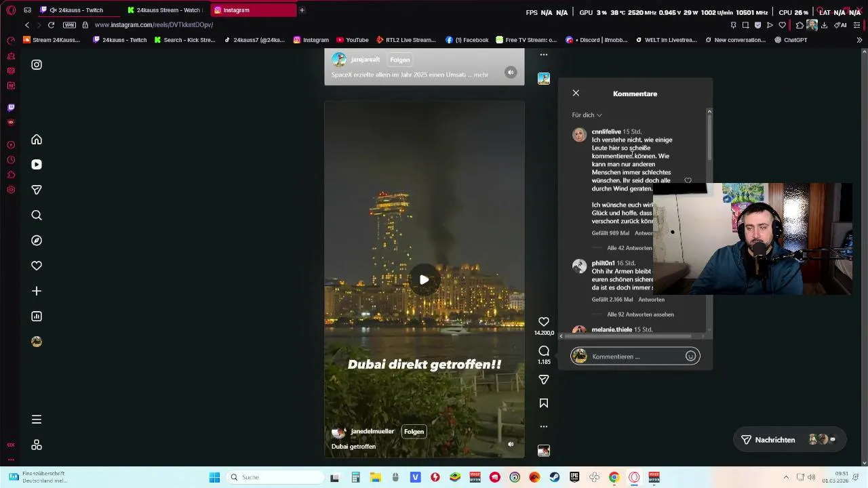Screen dimensions: 868x488
Task: Play the Dubai reel video
Action: (x=424, y=279)
